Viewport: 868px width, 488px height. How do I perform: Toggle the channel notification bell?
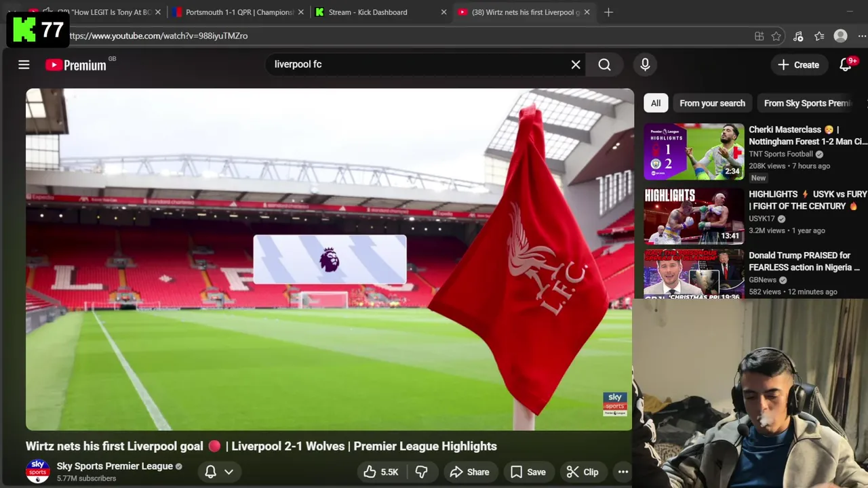point(211,472)
